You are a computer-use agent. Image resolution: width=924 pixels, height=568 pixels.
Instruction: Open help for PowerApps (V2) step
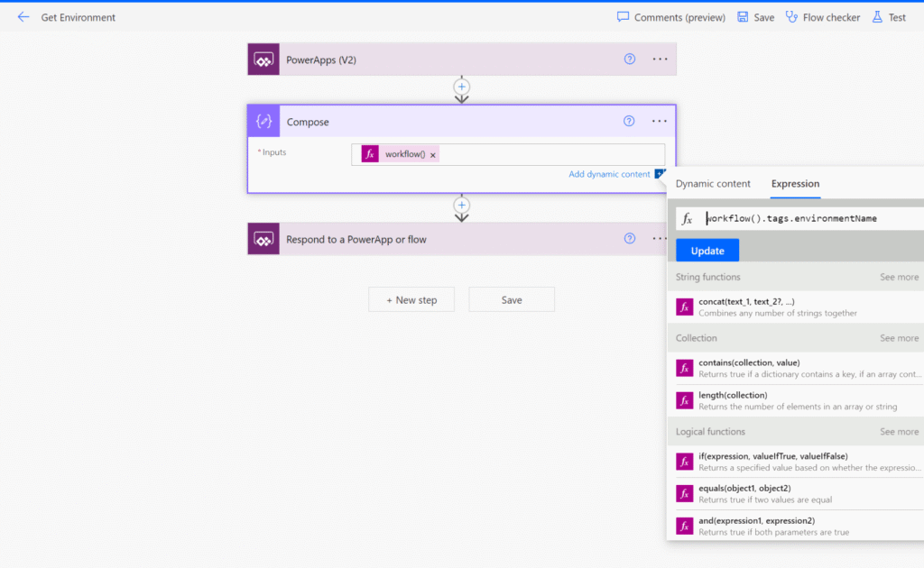click(x=629, y=59)
